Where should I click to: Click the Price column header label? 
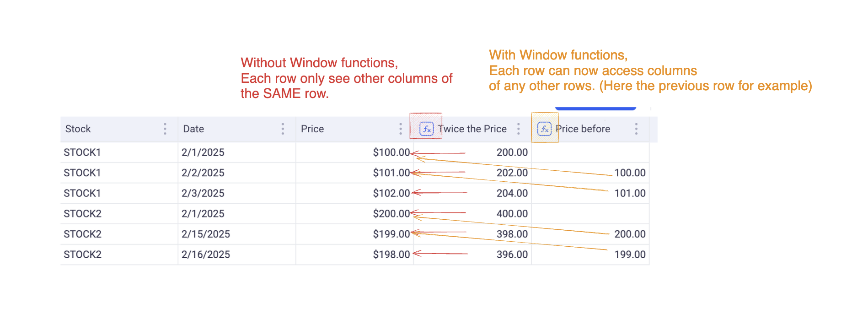coord(312,129)
